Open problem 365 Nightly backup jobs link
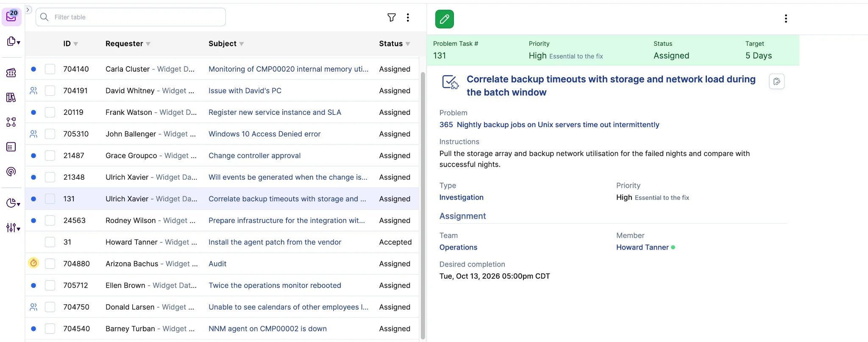The image size is (868, 342). [549, 125]
